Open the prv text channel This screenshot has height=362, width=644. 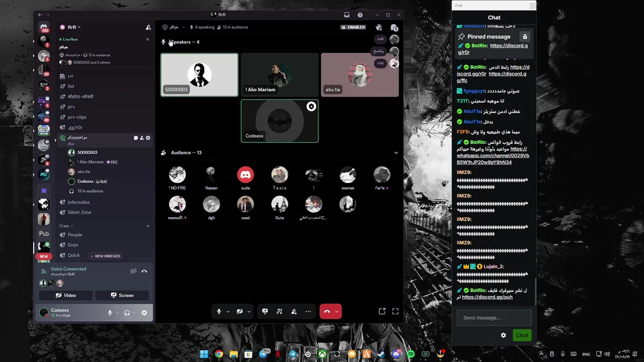(x=105, y=107)
